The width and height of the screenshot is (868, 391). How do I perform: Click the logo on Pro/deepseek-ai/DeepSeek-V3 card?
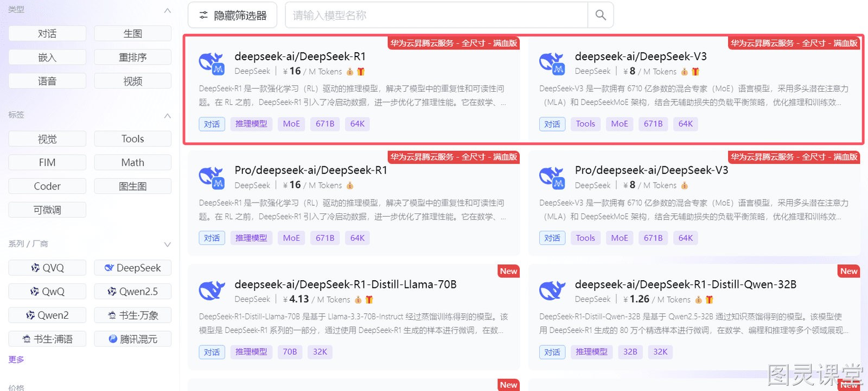click(552, 178)
